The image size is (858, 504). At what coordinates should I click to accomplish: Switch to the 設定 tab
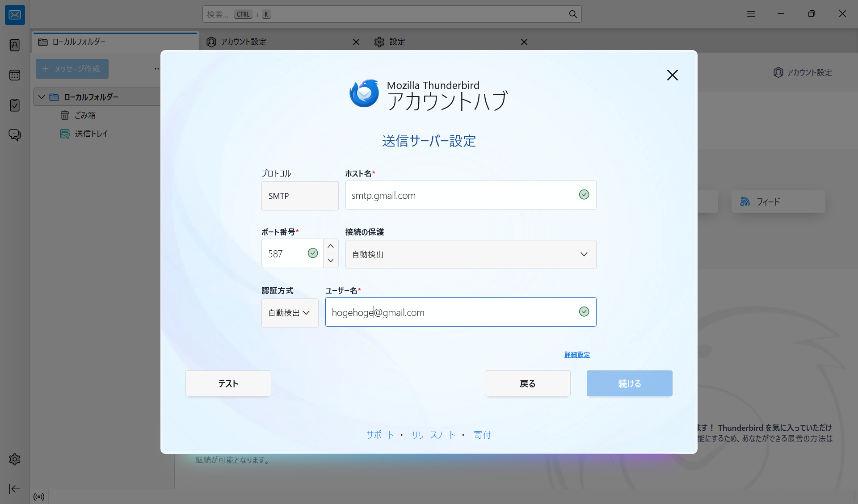point(397,42)
